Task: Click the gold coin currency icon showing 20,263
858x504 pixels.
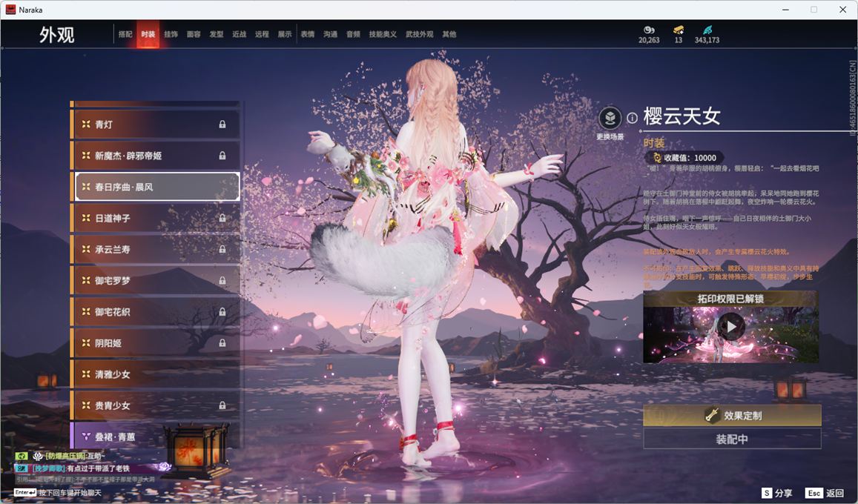Action: pos(649,30)
